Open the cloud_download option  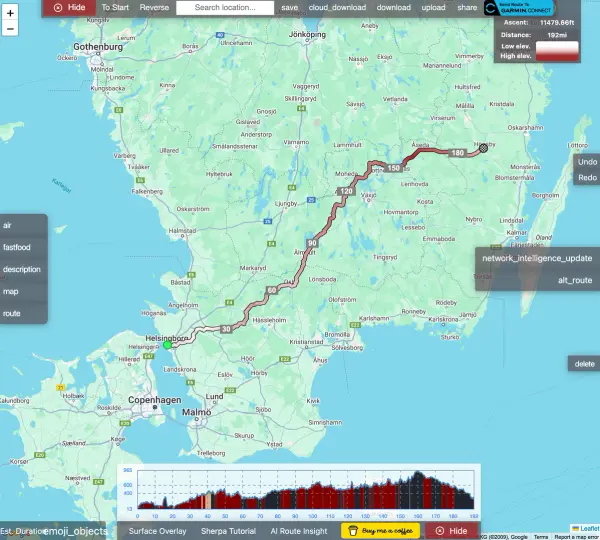click(337, 7)
